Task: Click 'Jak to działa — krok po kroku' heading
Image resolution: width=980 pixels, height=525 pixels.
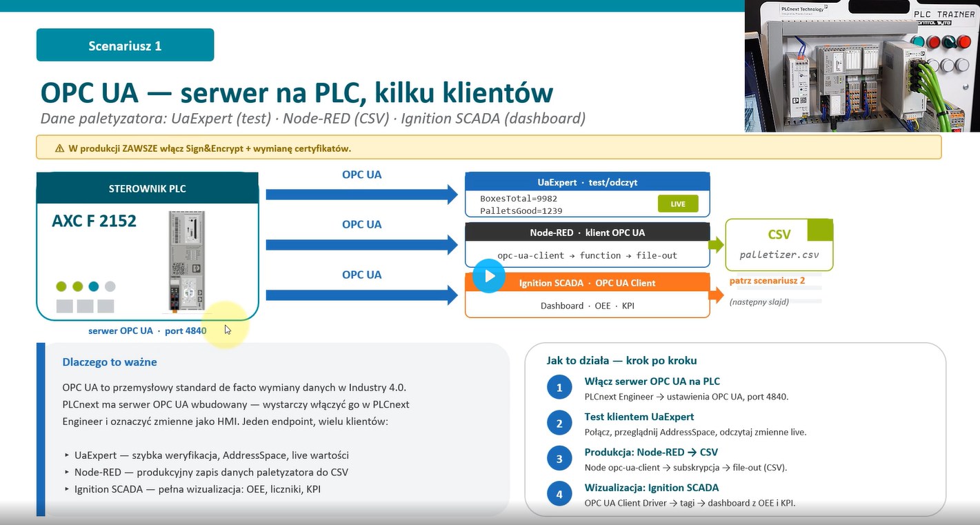Action: pyautogui.click(x=621, y=360)
